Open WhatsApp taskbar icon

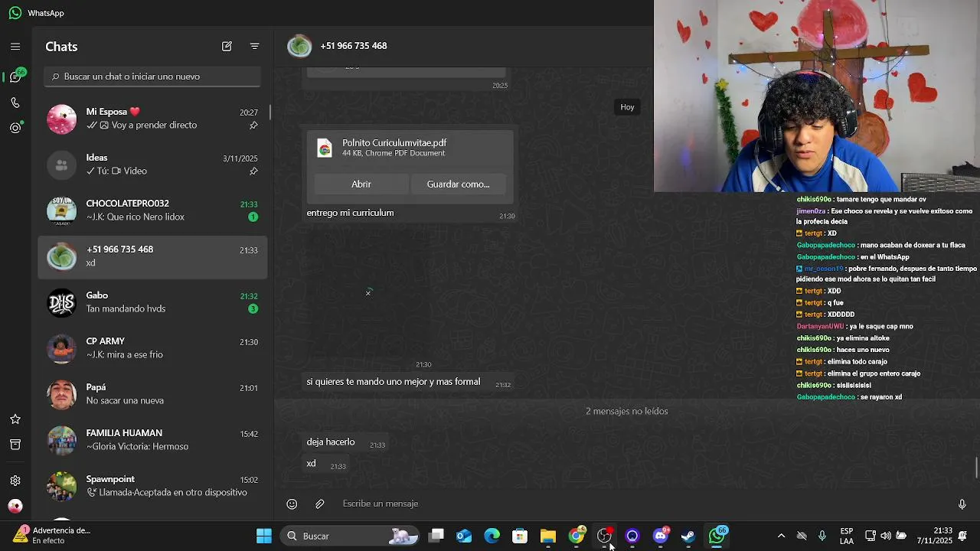click(717, 536)
